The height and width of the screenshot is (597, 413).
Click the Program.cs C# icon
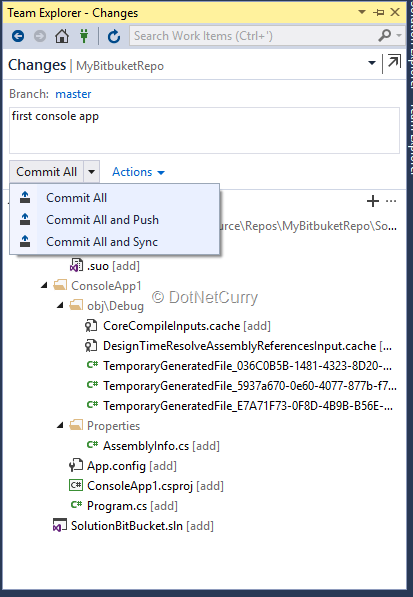pyautogui.click(x=77, y=505)
